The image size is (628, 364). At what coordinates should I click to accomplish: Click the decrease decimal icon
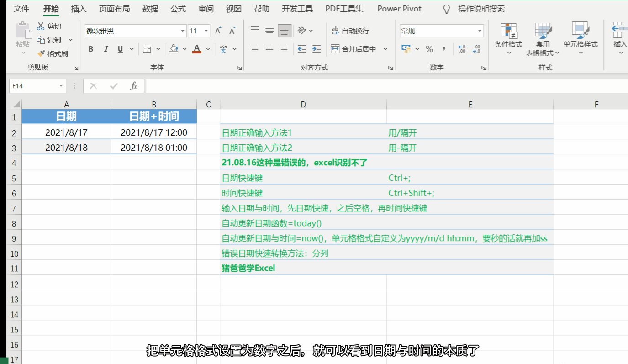tap(477, 49)
